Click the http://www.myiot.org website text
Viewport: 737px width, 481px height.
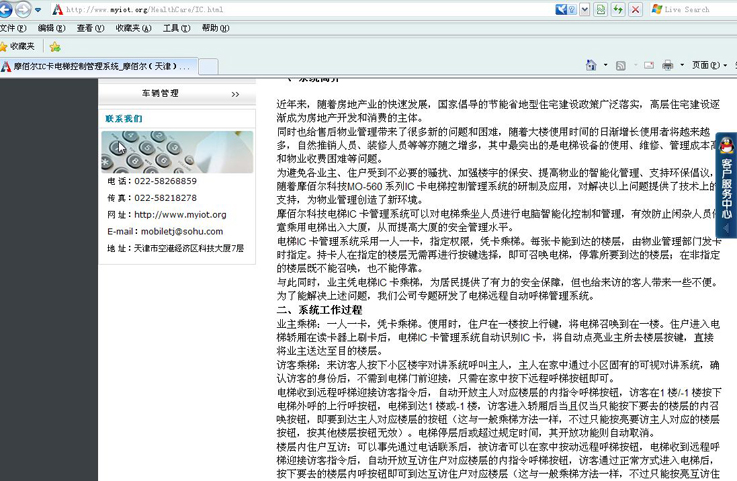(180, 215)
